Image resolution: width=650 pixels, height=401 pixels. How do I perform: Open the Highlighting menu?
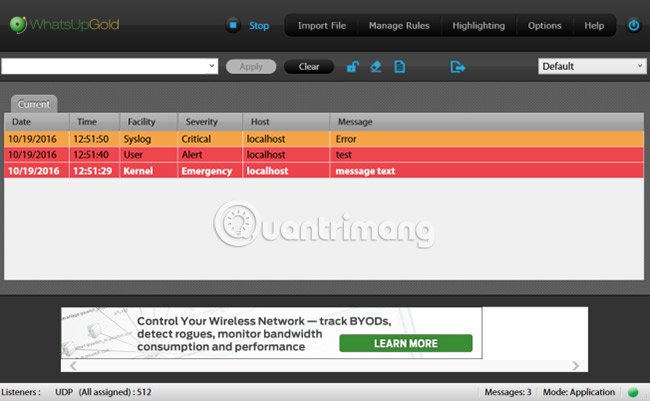tap(478, 26)
